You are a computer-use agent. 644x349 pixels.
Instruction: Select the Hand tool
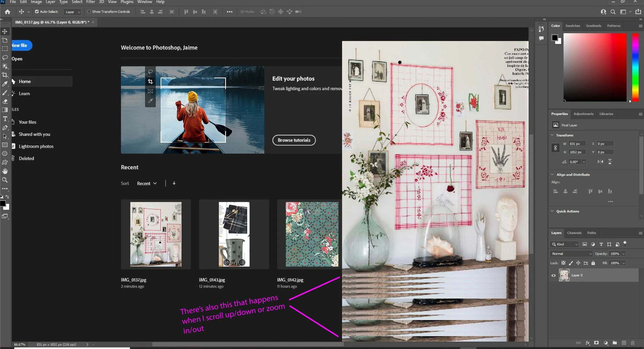click(5, 171)
